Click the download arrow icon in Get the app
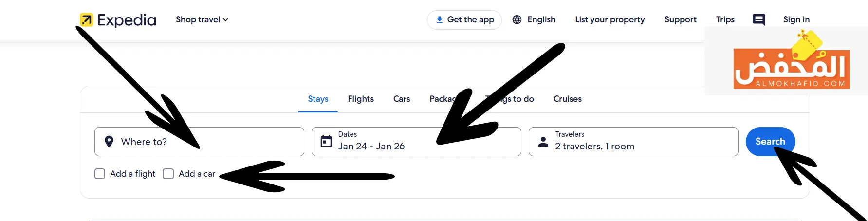This screenshot has width=868, height=221. (x=439, y=19)
